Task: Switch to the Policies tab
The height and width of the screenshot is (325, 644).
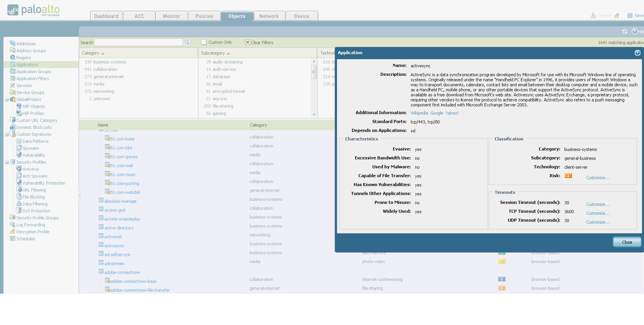Action: [x=204, y=16]
